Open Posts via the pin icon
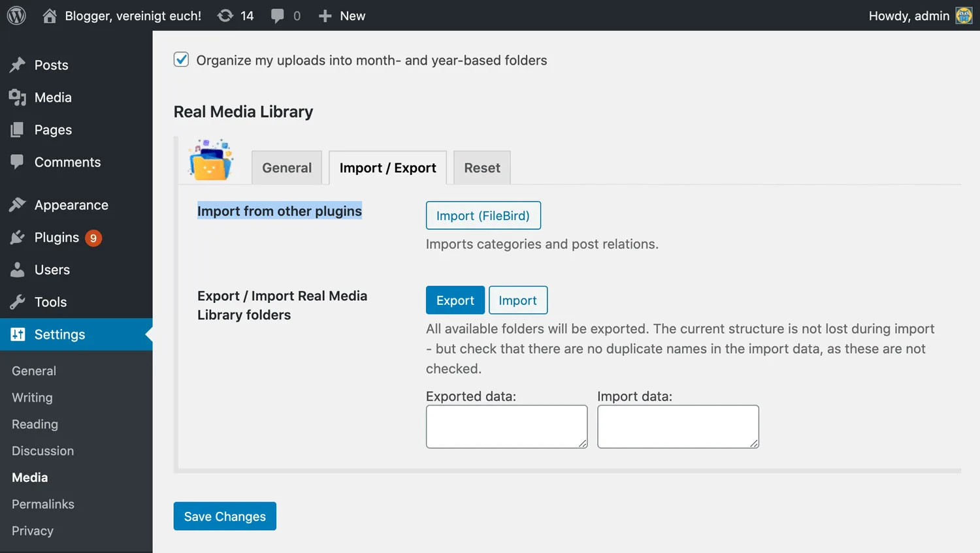This screenshot has width=980, height=553. 18,65
